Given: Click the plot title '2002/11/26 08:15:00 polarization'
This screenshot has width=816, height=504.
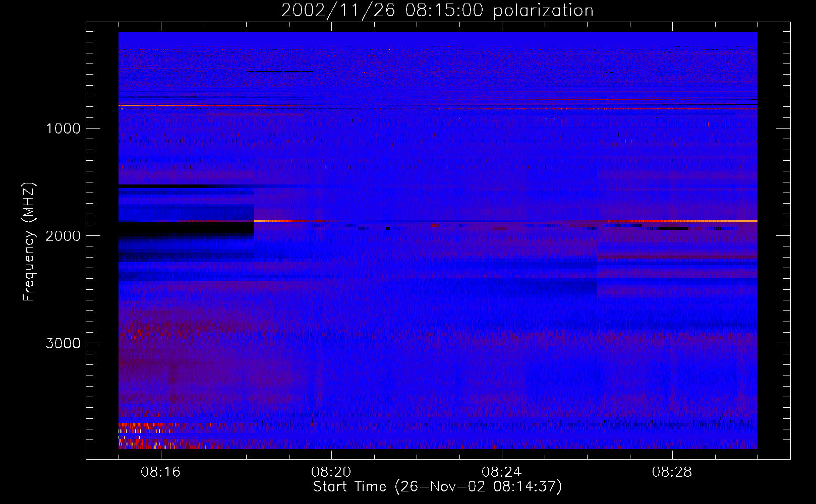Looking at the screenshot, I should [x=437, y=11].
